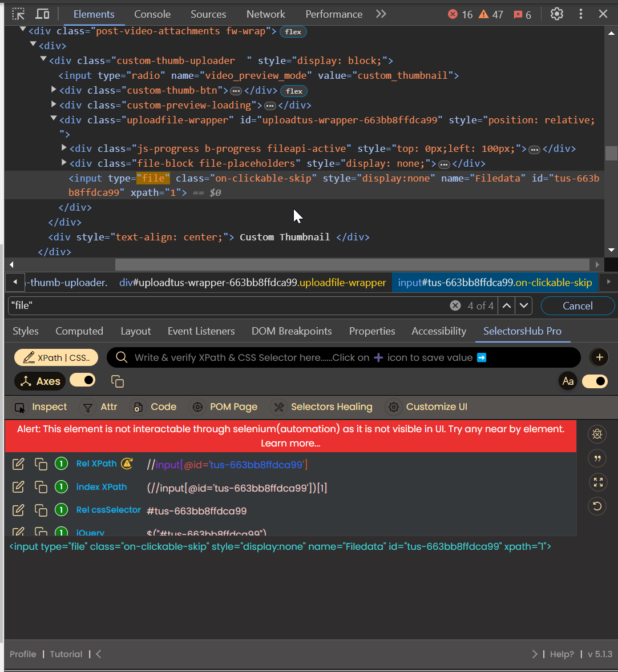Open DevTools three-dot customize menu
This screenshot has height=672, width=618.
click(x=581, y=14)
